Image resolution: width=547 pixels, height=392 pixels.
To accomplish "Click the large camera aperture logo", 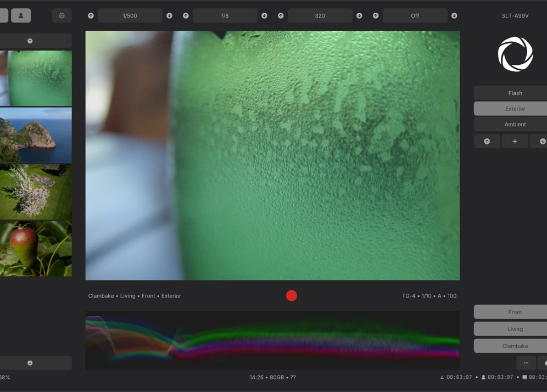I will click(515, 54).
